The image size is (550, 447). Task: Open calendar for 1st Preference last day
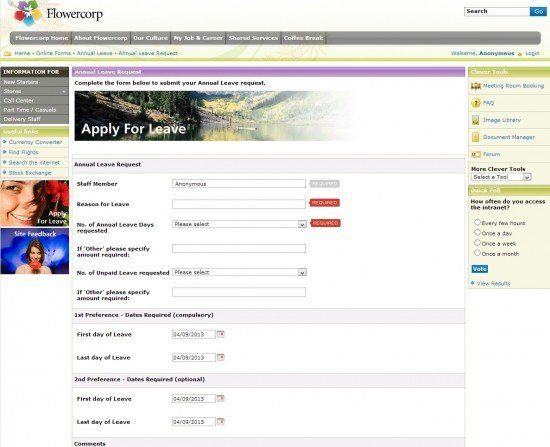(x=221, y=357)
